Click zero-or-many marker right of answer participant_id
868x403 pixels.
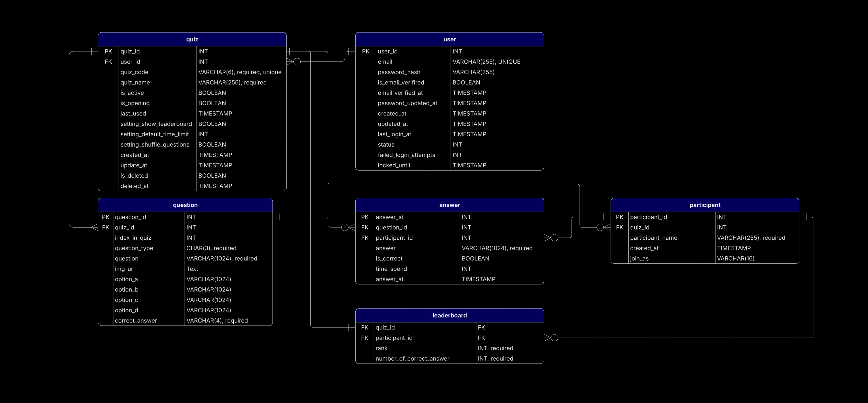coord(551,238)
